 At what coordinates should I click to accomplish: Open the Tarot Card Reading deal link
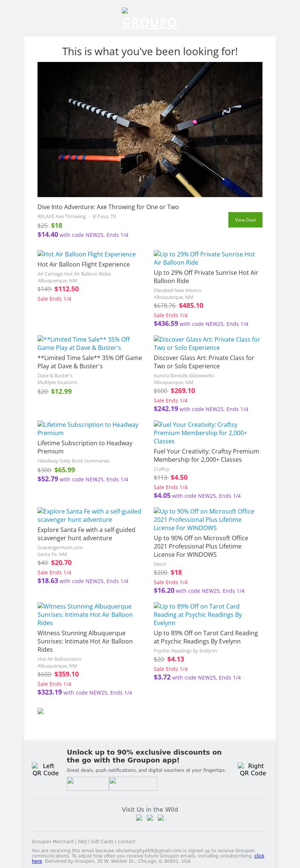pos(198,615)
